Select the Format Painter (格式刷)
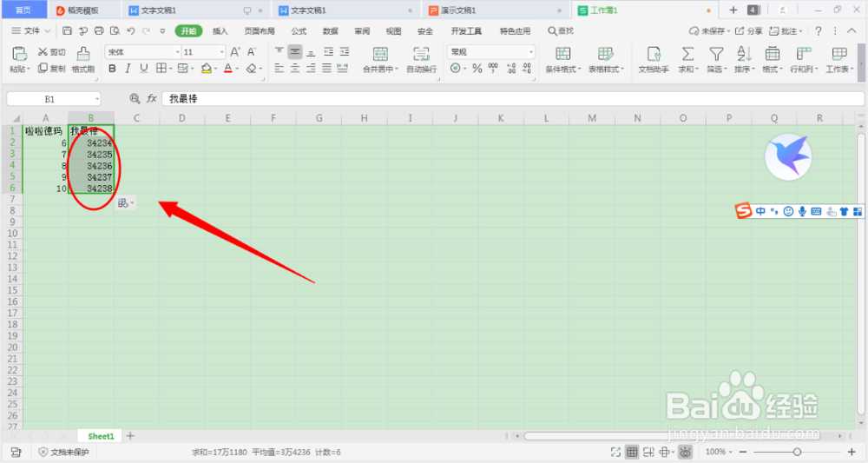 point(83,60)
